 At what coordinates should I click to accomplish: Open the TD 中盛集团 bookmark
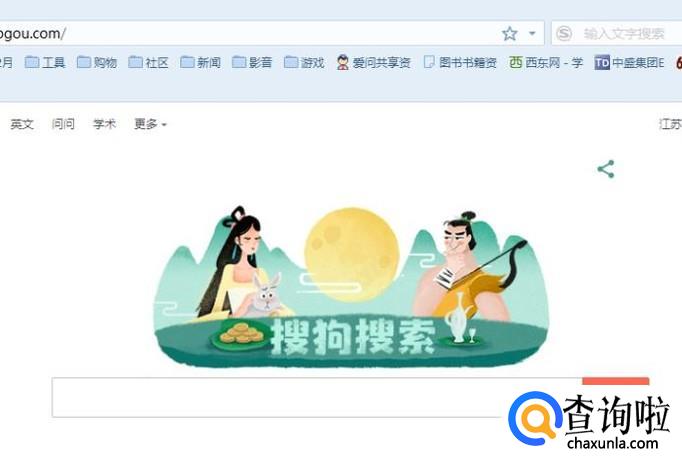click(629, 63)
